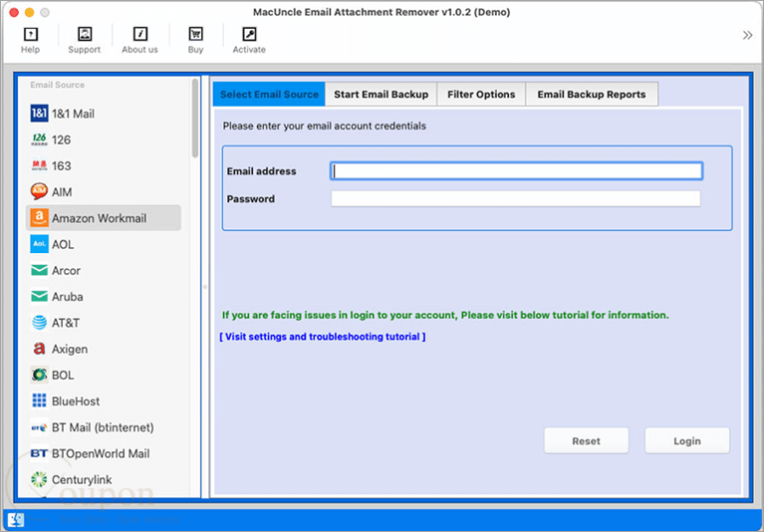Expand the toolbar overflow chevron

[747, 35]
